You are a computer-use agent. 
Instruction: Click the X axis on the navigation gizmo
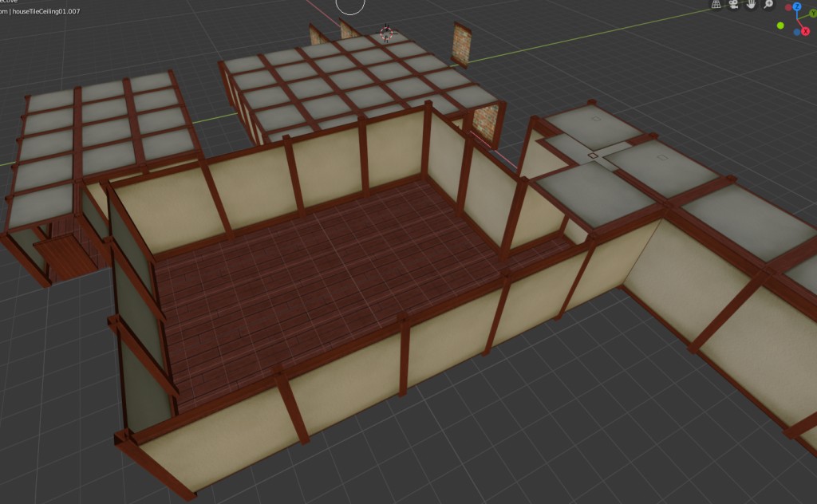(805, 31)
